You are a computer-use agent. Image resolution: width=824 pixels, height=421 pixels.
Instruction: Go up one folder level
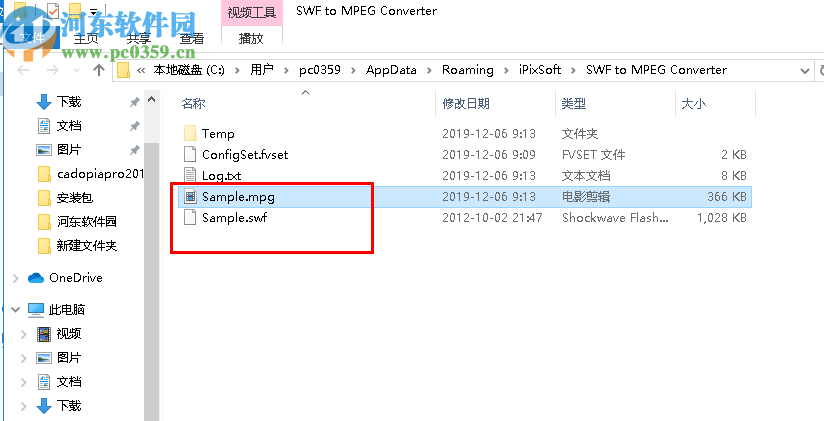click(99, 70)
